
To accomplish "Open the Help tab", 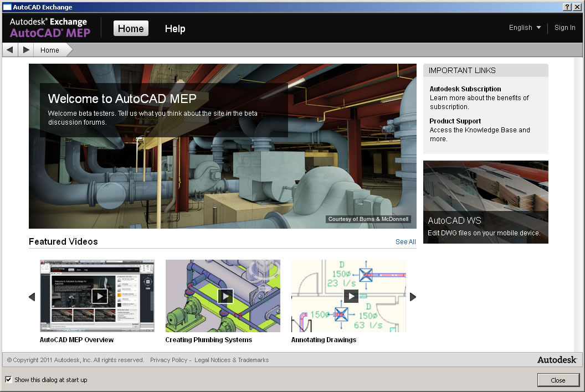I will point(175,29).
